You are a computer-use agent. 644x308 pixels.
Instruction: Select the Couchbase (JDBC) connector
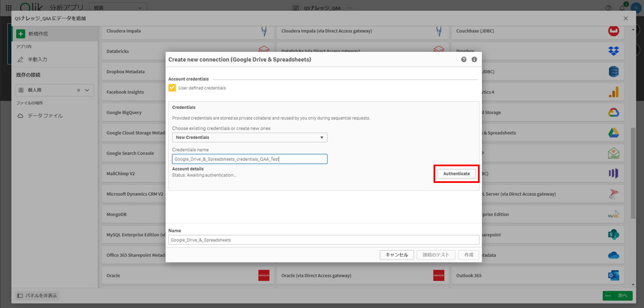pos(537,31)
